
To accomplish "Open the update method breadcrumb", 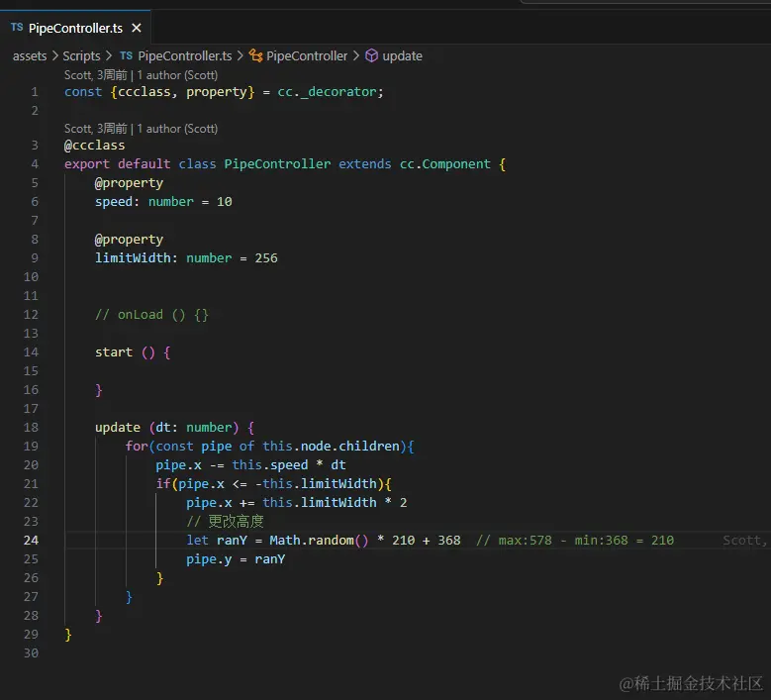I will coord(402,56).
